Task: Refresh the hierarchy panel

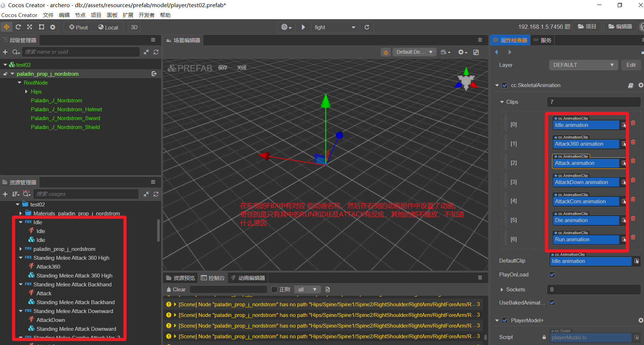Action: click(x=156, y=52)
